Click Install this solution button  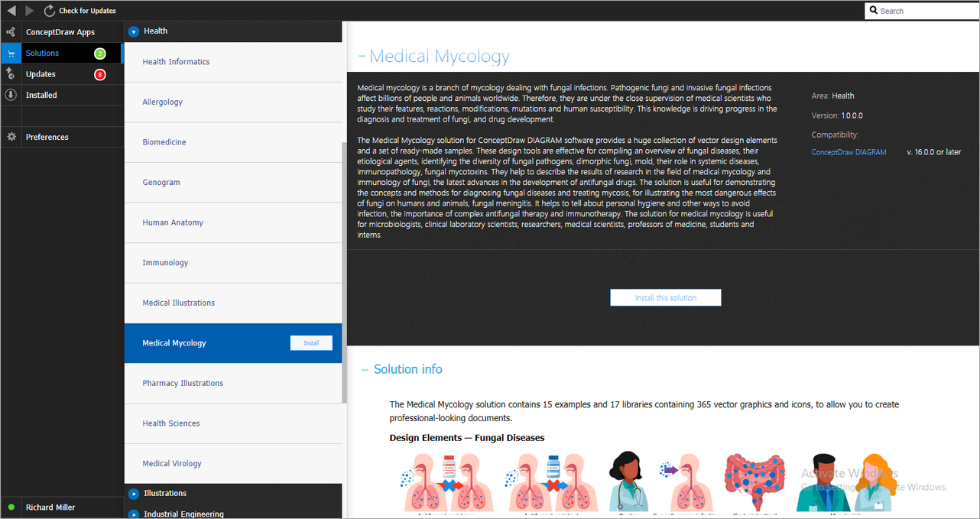click(665, 297)
